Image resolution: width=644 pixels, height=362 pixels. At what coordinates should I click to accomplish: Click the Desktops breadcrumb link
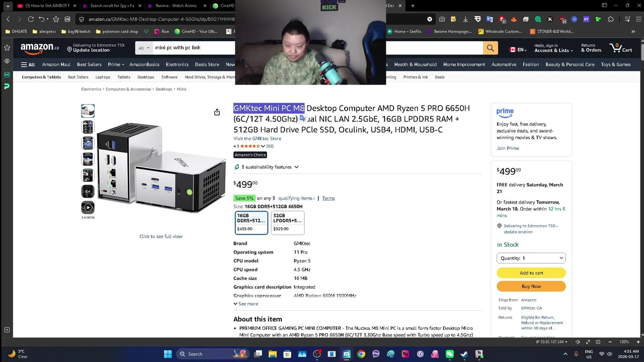pos(164,89)
